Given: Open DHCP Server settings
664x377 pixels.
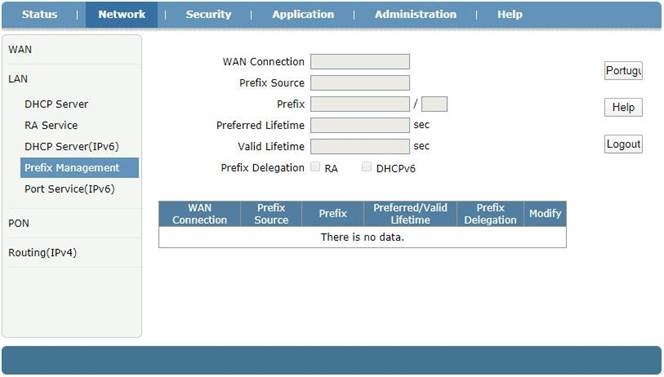Looking at the screenshot, I should [x=56, y=104].
